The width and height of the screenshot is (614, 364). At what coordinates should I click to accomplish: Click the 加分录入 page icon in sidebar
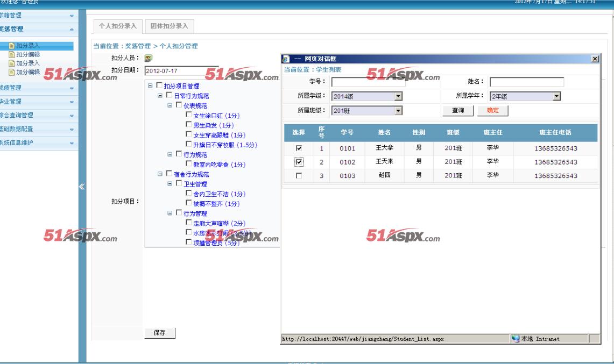click(12, 63)
